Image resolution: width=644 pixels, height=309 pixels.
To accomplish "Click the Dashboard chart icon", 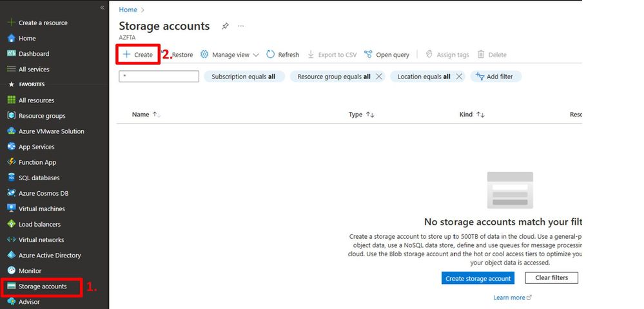I will coord(12,54).
